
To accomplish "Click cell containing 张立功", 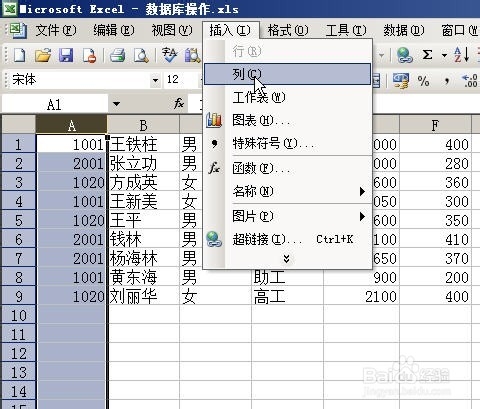I will [143, 163].
